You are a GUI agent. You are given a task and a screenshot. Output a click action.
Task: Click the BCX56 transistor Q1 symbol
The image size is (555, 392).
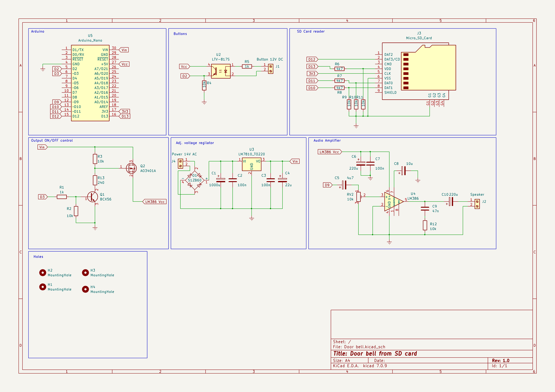click(93, 197)
